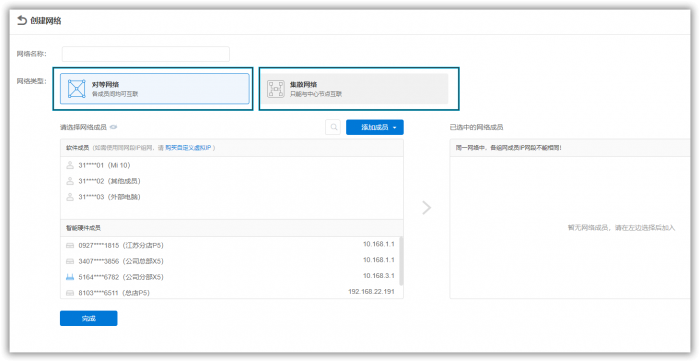Click the right arrow to move selected members
The image size is (700, 362).
click(427, 208)
